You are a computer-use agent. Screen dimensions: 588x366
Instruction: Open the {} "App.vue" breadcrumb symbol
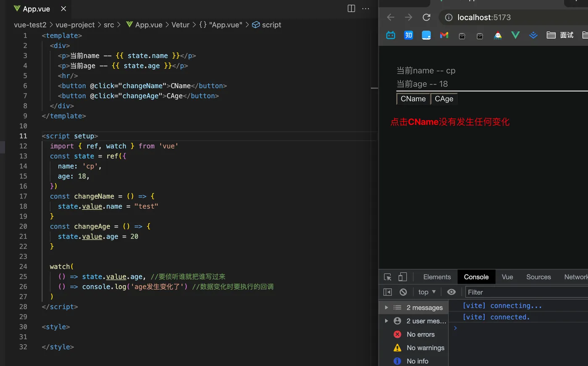[x=220, y=25]
